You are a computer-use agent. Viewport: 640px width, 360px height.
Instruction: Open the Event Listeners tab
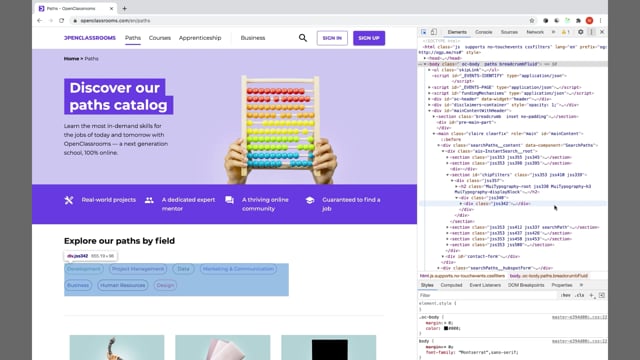(x=485, y=285)
